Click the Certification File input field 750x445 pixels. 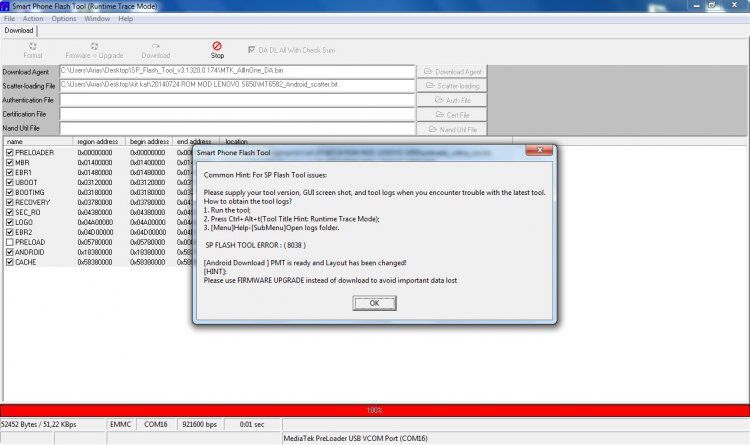237,114
